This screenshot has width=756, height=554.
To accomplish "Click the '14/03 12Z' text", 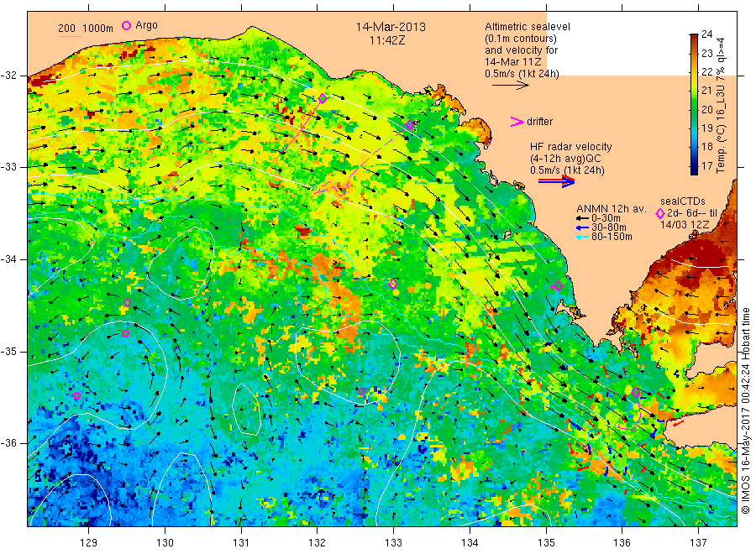I will click(685, 225).
